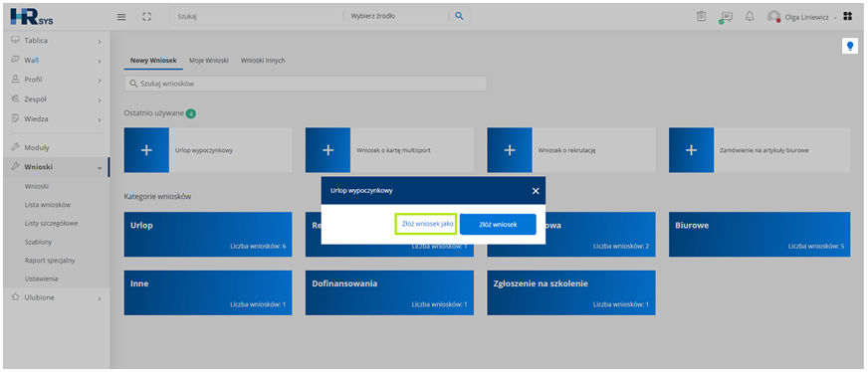
Task: Open the apps grid icon
Action: (847, 17)
